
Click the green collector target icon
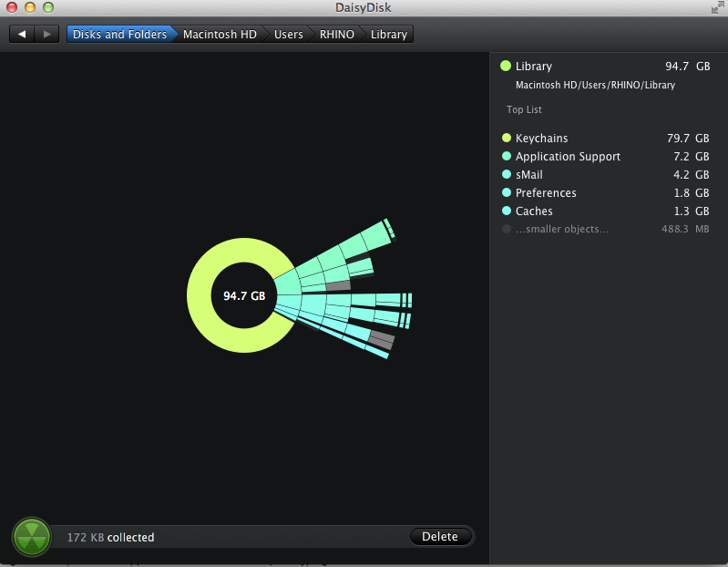[x=32, y=537]
